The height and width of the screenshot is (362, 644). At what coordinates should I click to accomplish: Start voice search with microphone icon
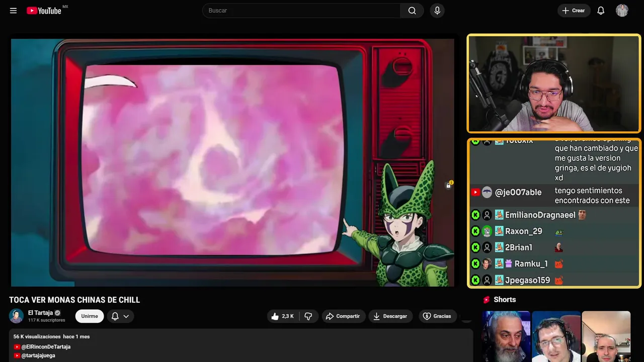click(437, 11)
